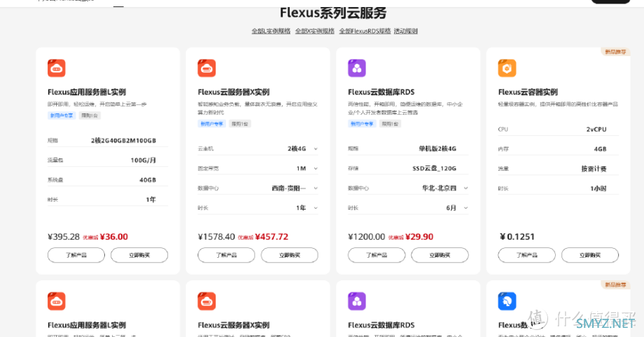Viewport: 644px width, 337px height.
Task: Click the discounted price ¥29.90
Action: click(x=419, y=237)
